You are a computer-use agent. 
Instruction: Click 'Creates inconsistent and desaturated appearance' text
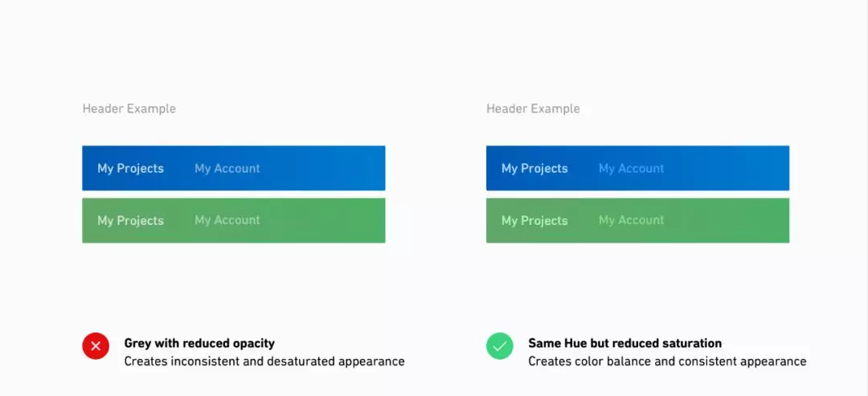click(x=264, y=361)
